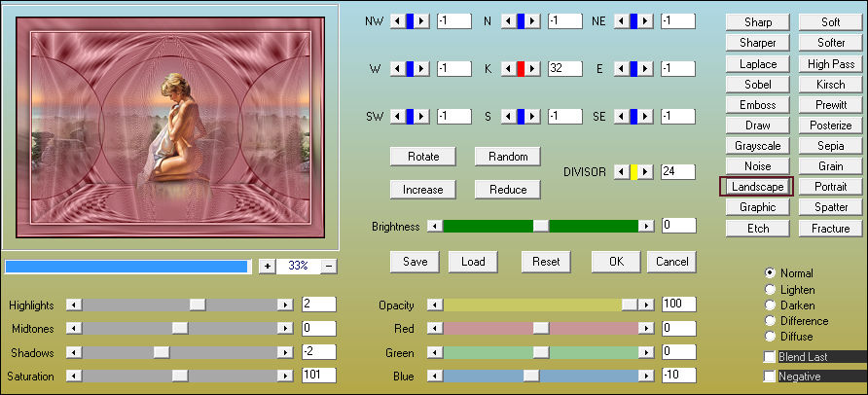Click the right arrow of NE slider
The width and height of the screenshot is (868, 395).
click(645, 21)
